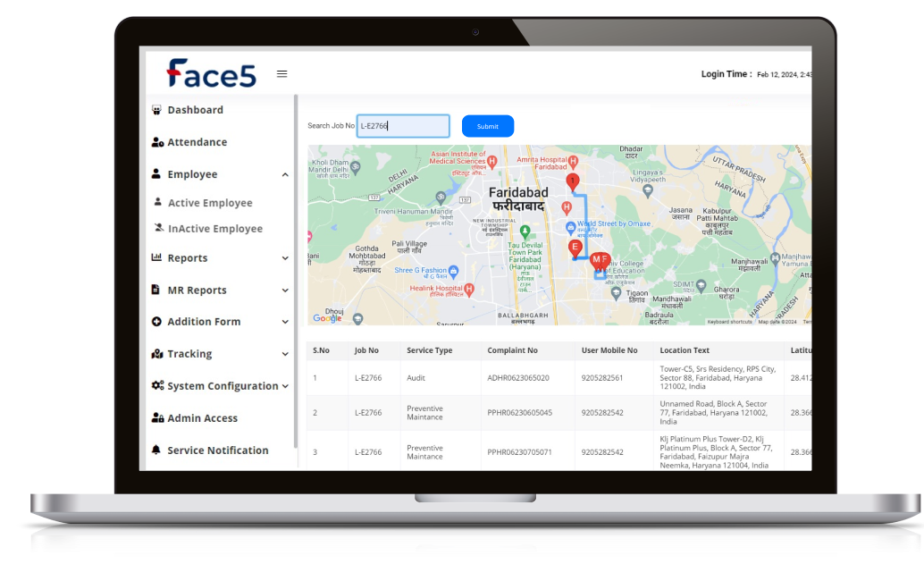Click the Face5 logo
924x581 pixels.
pos(212,73)
